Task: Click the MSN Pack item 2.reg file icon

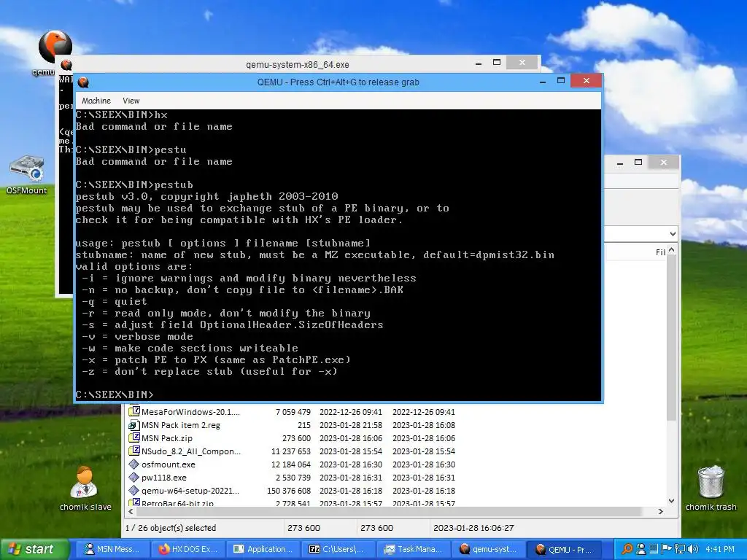Action: pyautogui.click(x=134, y=425)
